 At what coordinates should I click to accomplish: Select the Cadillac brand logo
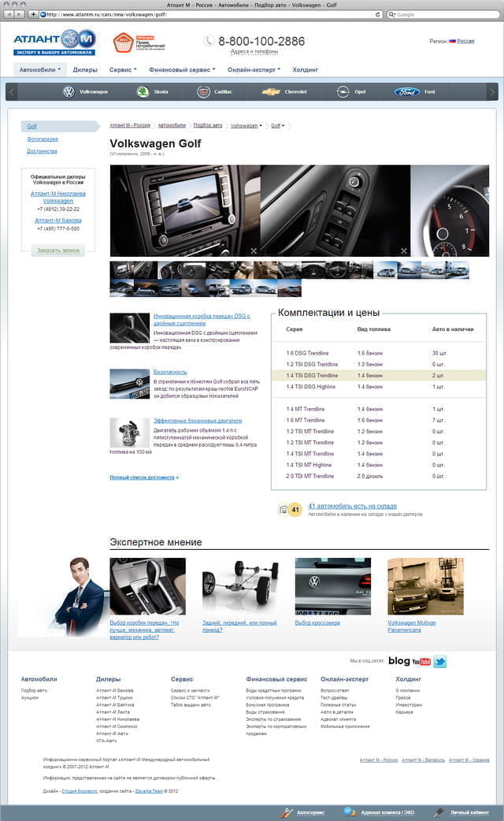point(203,91)
